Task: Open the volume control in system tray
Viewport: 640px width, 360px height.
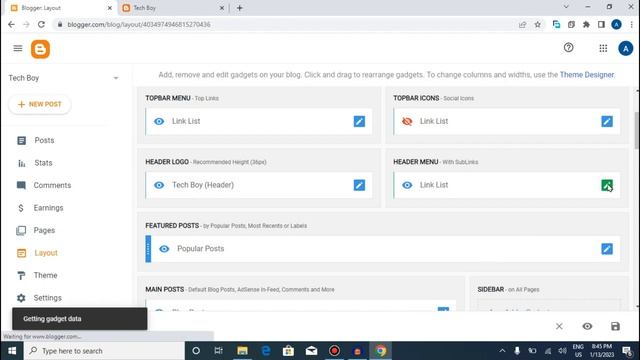Action: 562,351
